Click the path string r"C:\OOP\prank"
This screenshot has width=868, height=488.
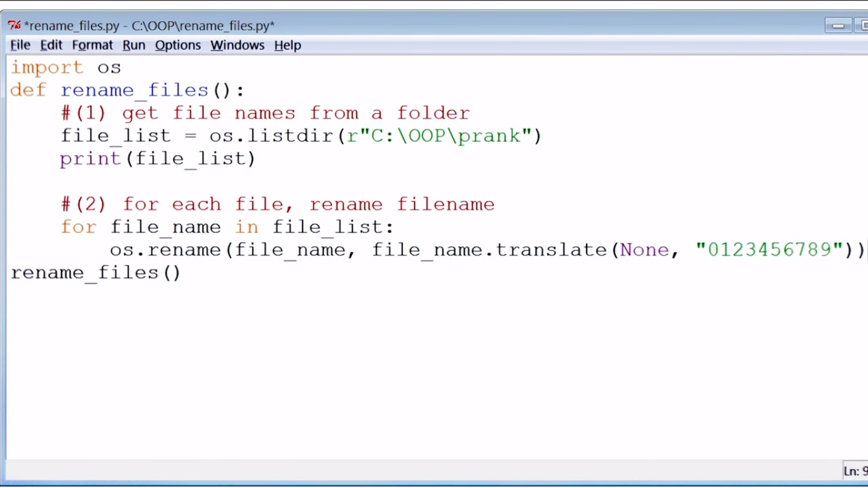[x=438, y=136]
